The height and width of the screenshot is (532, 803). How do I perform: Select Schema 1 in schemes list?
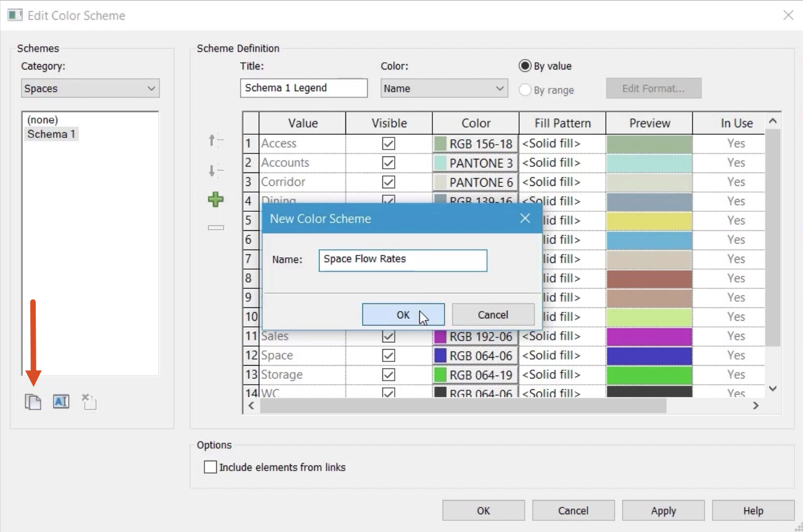pyautogui.click(x=51, y=134)
